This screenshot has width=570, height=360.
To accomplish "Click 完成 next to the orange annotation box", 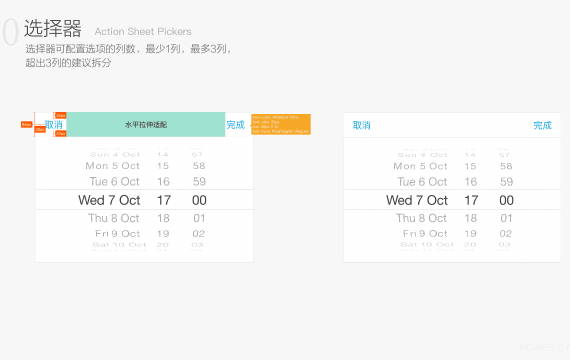I will pyautogui.click(x=235, y=125).
